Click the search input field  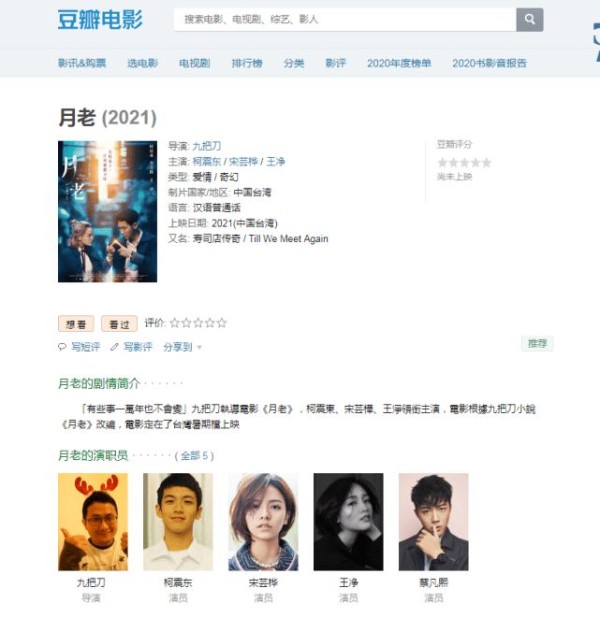345,20
